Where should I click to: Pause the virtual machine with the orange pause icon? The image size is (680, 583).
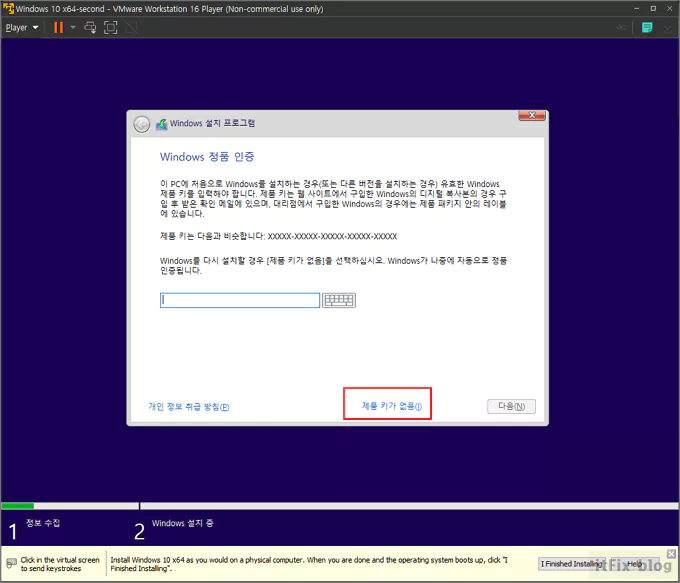pyautogui.click(x=58, y=28)
